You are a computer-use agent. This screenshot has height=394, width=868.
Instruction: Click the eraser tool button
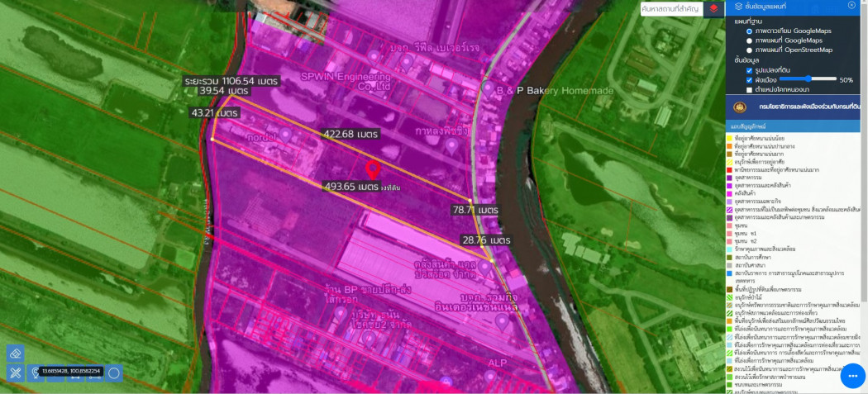point(15,353)
